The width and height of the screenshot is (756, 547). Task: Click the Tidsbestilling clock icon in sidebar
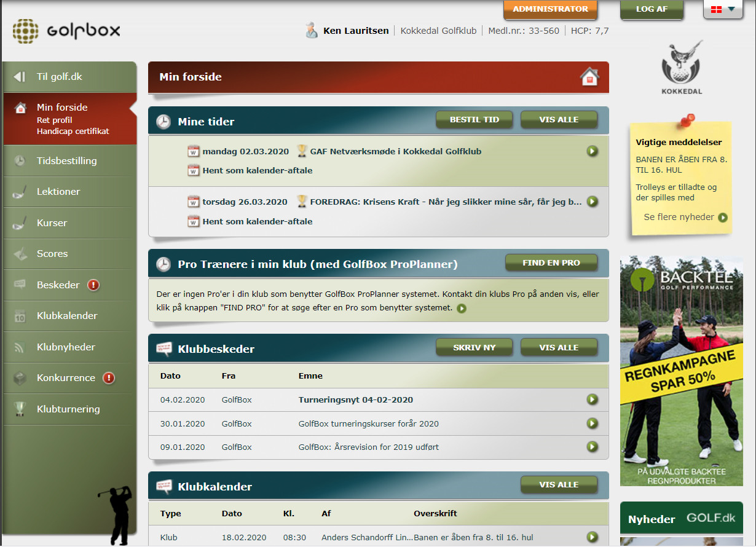coord(20,161)
